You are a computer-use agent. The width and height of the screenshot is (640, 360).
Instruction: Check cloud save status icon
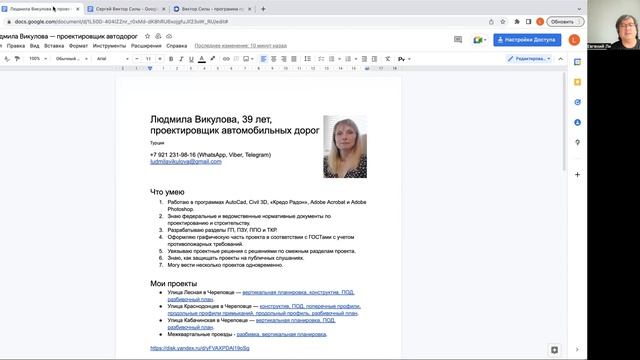pyautogui.click(x=169, y=36)
